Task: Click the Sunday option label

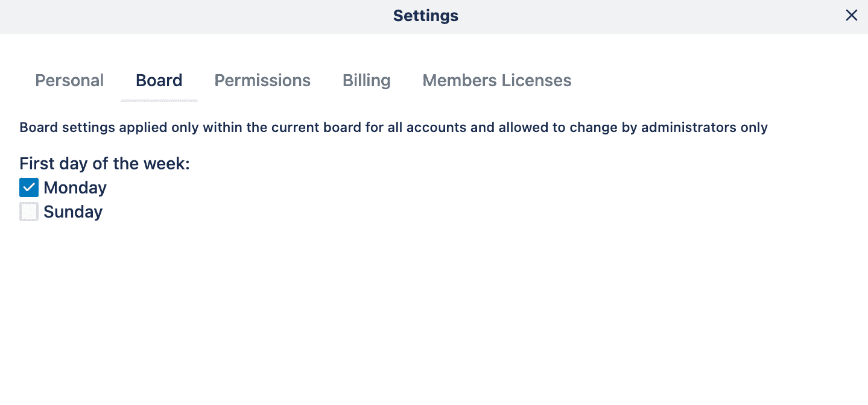Action: click(73, 212)
